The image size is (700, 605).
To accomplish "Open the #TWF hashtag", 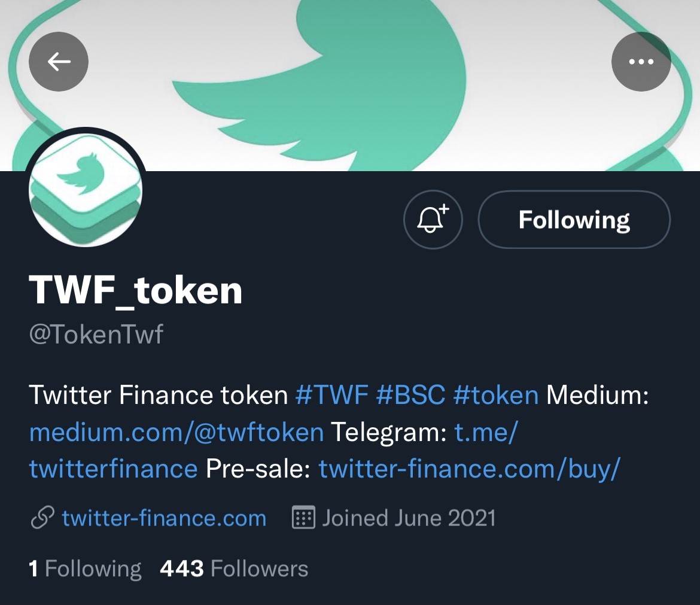I will coord(331,395).
